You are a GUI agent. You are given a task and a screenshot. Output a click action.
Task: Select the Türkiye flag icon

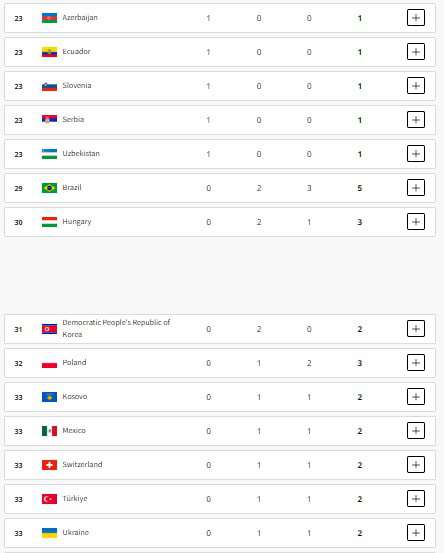[49, 499]
